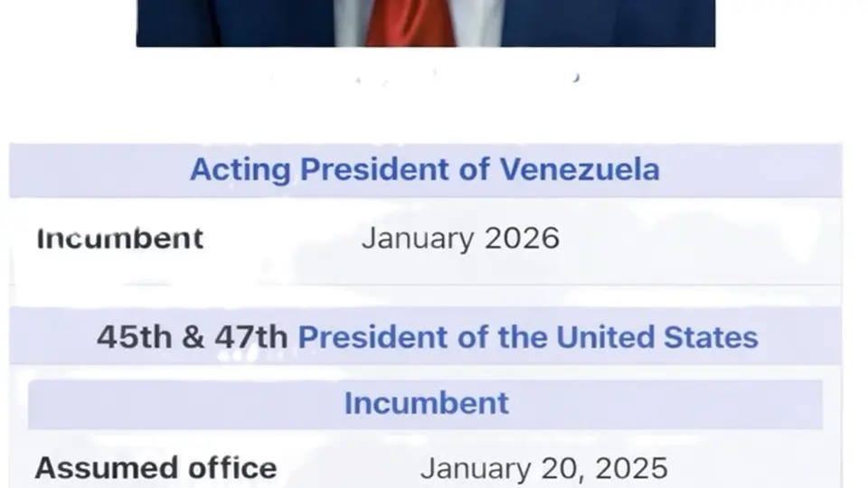868x488 pixels.
Task: Click the bold Incumbent label beside January 2026
Action: 119,239
